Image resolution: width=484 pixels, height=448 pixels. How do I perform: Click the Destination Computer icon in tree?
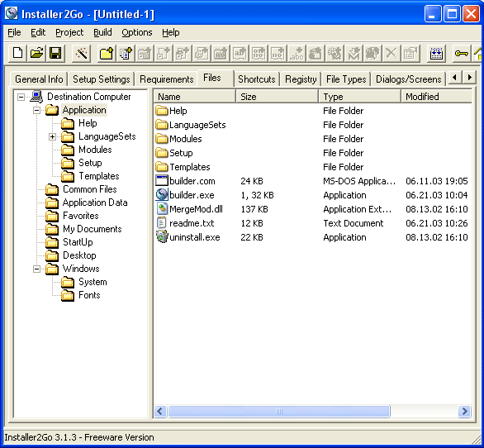tap(36, 97)
